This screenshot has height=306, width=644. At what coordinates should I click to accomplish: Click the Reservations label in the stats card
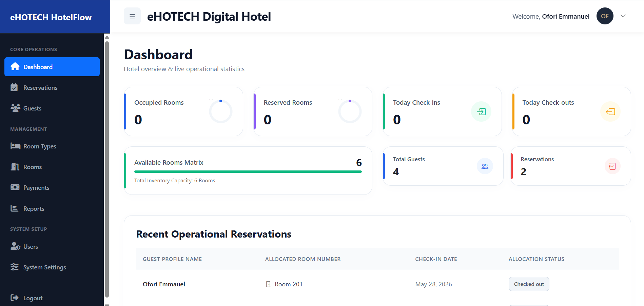[537, 159]
